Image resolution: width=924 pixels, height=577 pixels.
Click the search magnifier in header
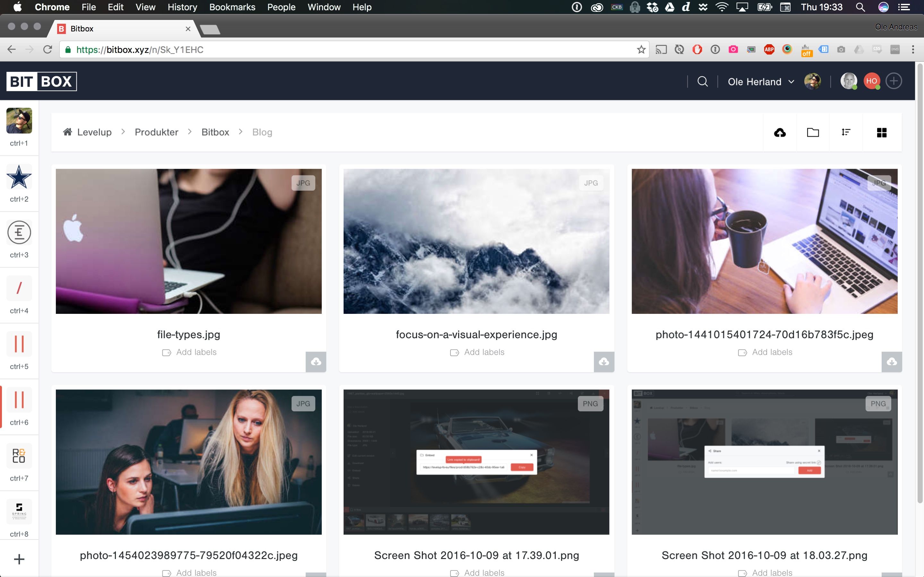(703, 81)
